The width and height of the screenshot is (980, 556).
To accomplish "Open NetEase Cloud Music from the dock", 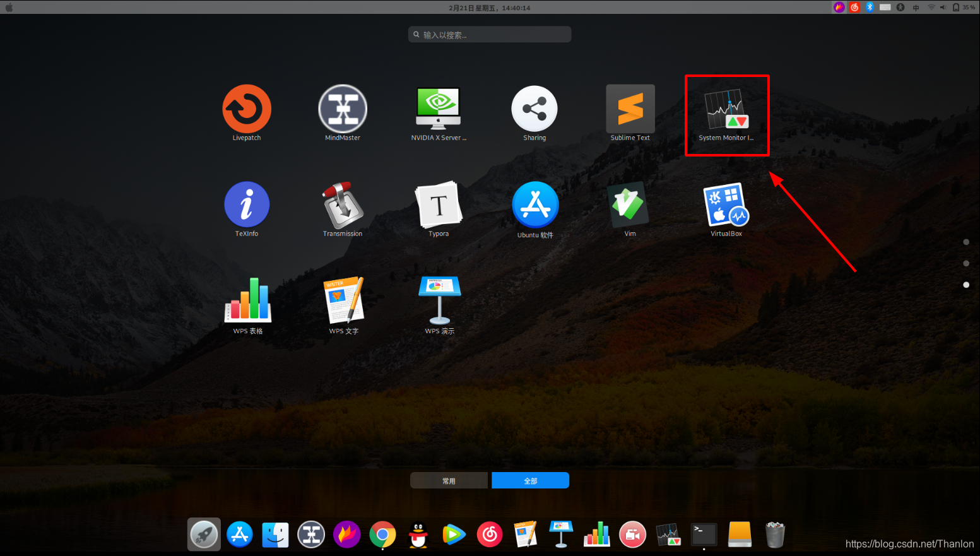I will pos(490,535).
